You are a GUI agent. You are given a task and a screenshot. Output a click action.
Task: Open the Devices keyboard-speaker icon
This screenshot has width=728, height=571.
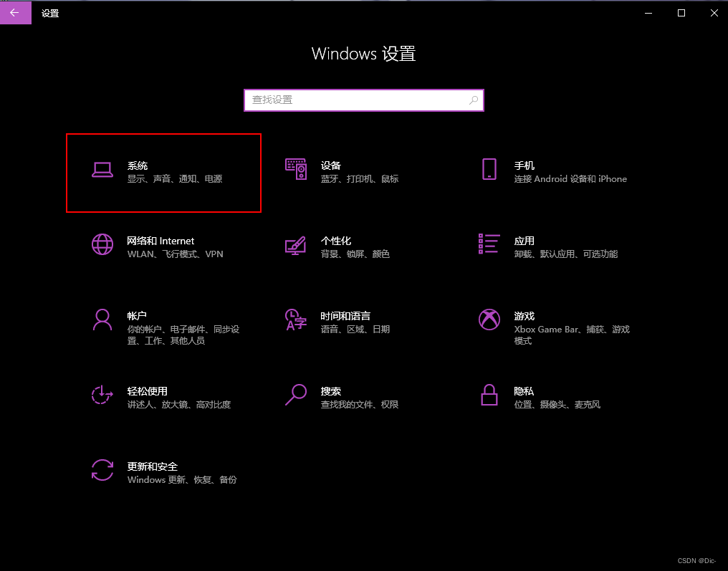point(296,170)
